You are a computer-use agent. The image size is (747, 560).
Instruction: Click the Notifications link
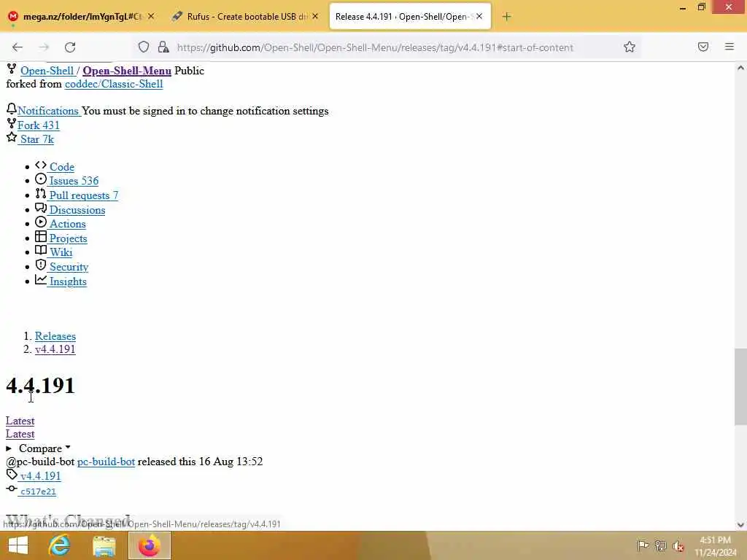(x=48, y=111)
